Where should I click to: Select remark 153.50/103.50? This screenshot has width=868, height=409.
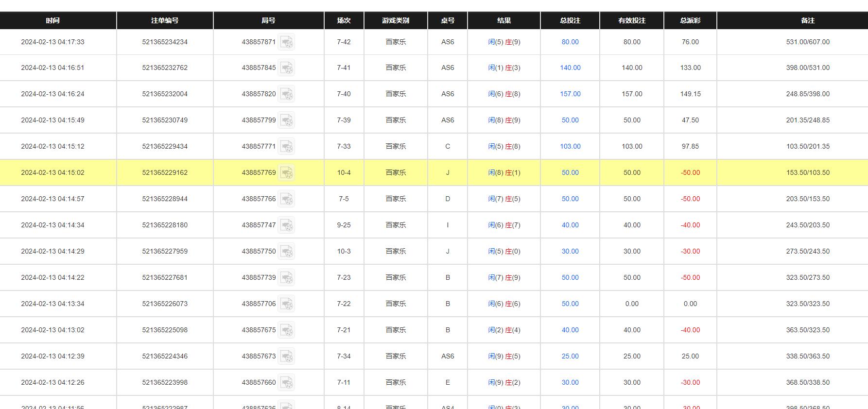pyautogui.click(x=808, y=172)
